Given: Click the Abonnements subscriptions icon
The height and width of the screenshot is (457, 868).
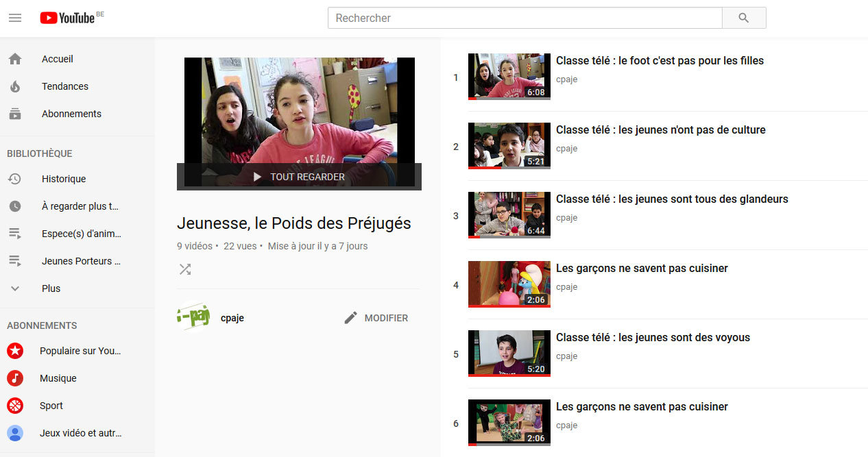Looking at the screenshot, I should [15, 114].
